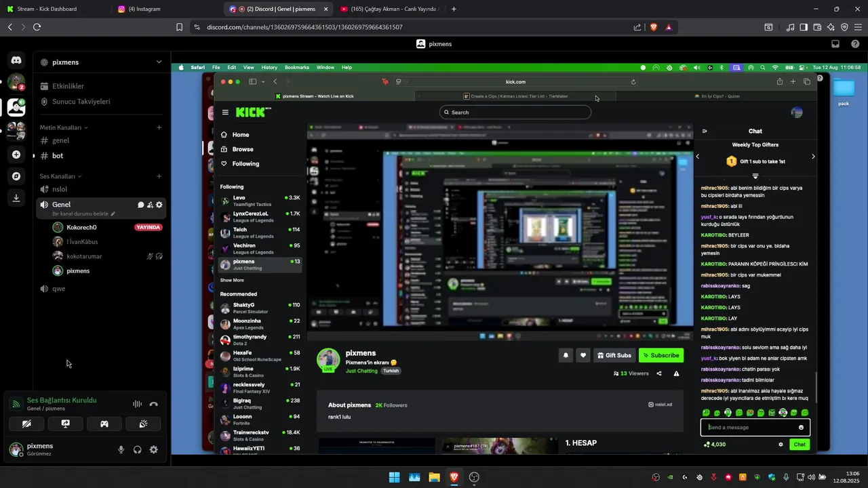Click the Subscribe button in streamed Kick page
The image size is (868, 488).
[x=660, y=355]
